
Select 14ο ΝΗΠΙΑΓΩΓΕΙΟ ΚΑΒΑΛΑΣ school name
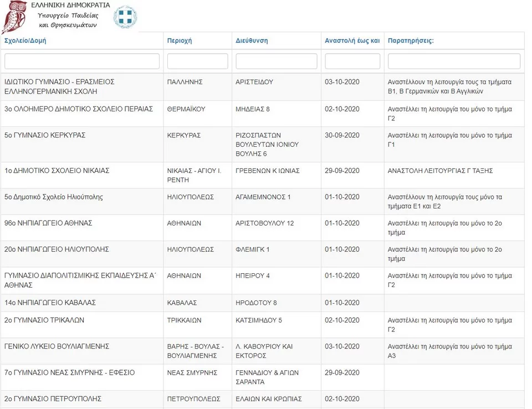[x=50, y=303]
